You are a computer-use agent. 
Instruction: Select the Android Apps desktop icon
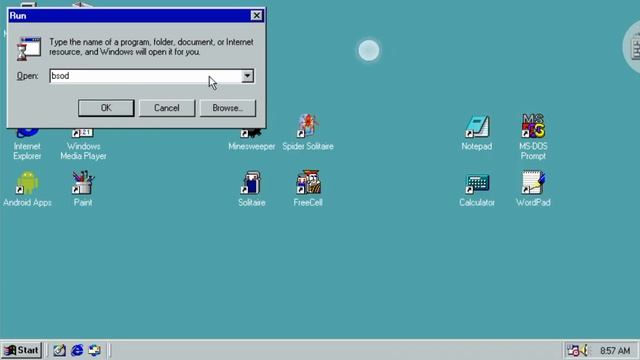(27, 189)
